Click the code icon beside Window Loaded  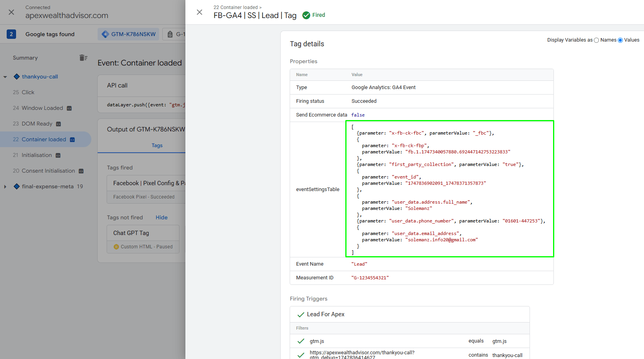(69, 108)
